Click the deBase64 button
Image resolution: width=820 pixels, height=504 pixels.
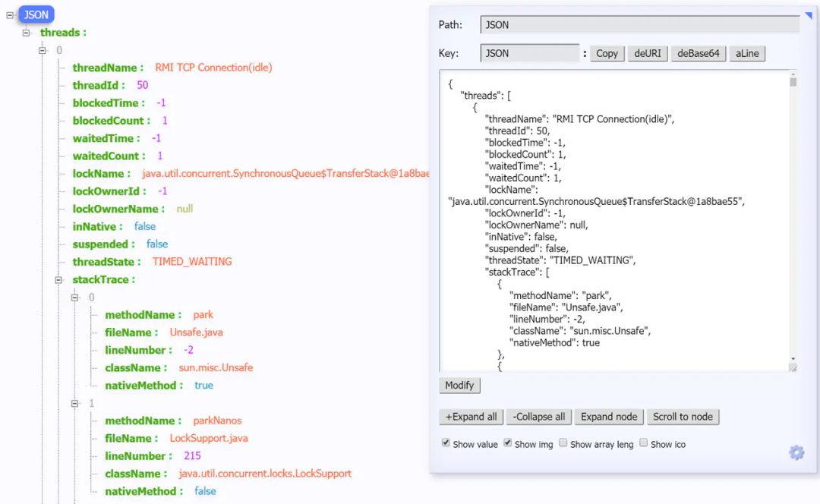tap(698, 53)
